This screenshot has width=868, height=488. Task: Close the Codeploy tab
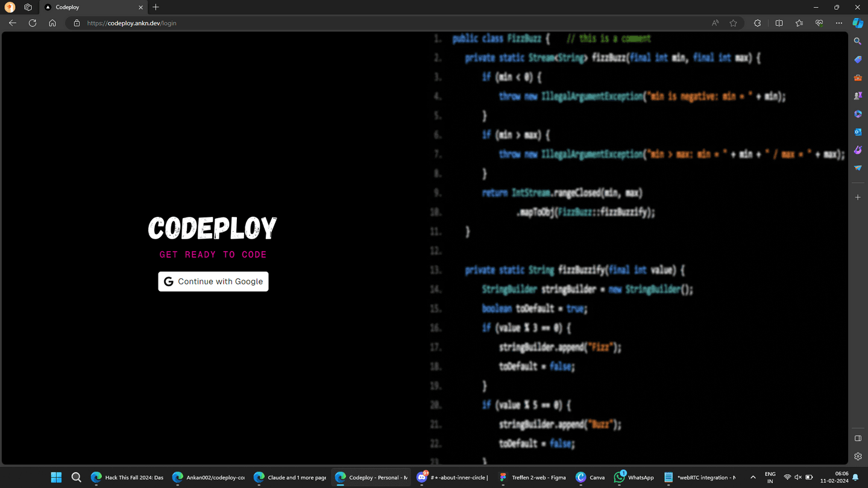click(x=140, y=7)
